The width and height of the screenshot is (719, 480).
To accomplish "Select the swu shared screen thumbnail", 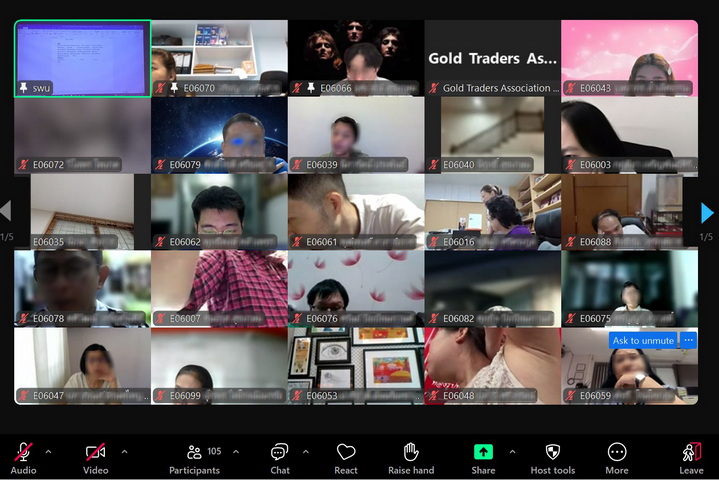I will coord(82,58).
